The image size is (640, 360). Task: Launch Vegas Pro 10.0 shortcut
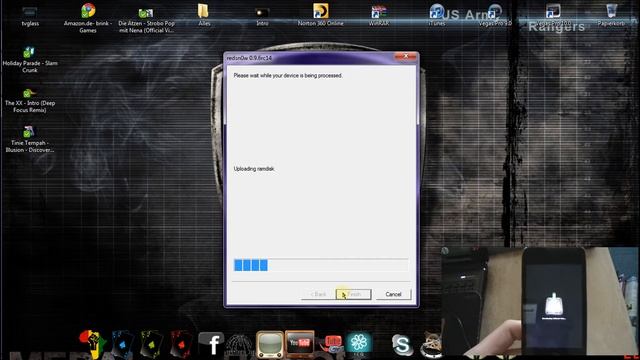(553, 15)
